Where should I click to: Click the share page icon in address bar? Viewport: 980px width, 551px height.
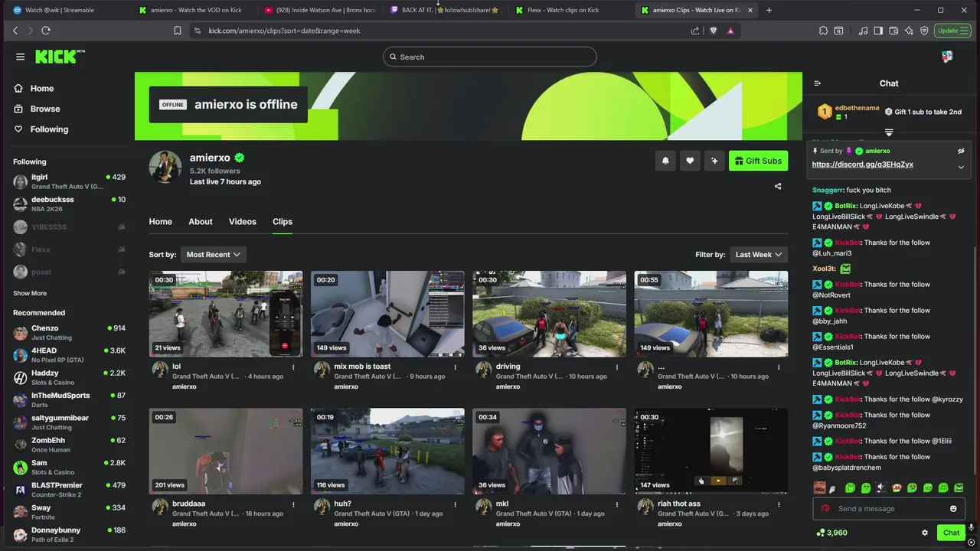point(695,31)
